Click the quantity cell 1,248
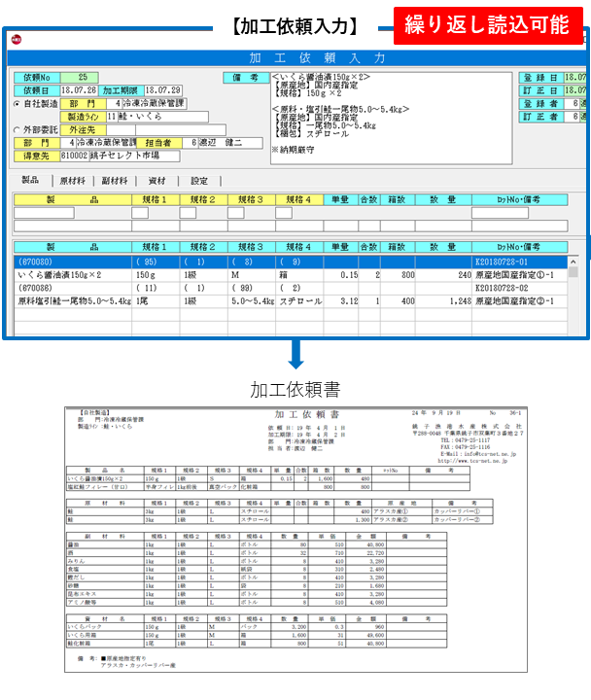591x700 pixels. pyautogui.click(x=443, y=301)
